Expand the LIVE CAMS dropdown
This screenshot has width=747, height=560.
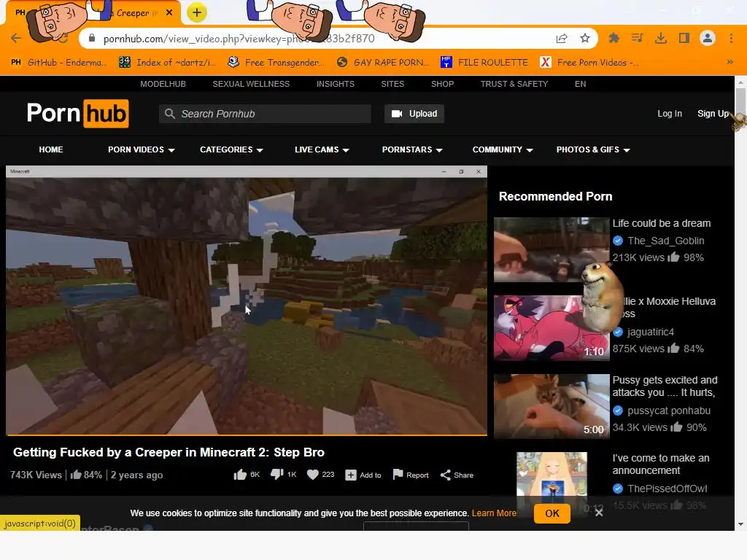coord(322,149)
